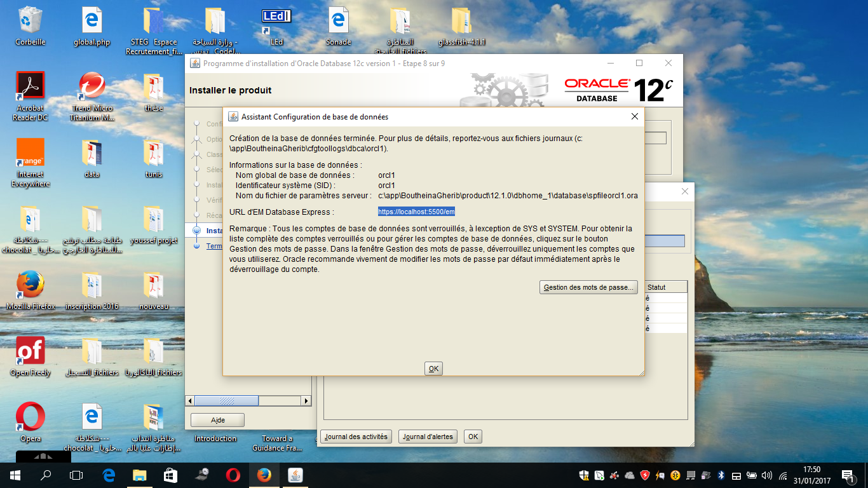This screenshot has width=868, height=488.
Task: Select youssef projet folder
Action: pyautogui.click(x=154, y=225)
